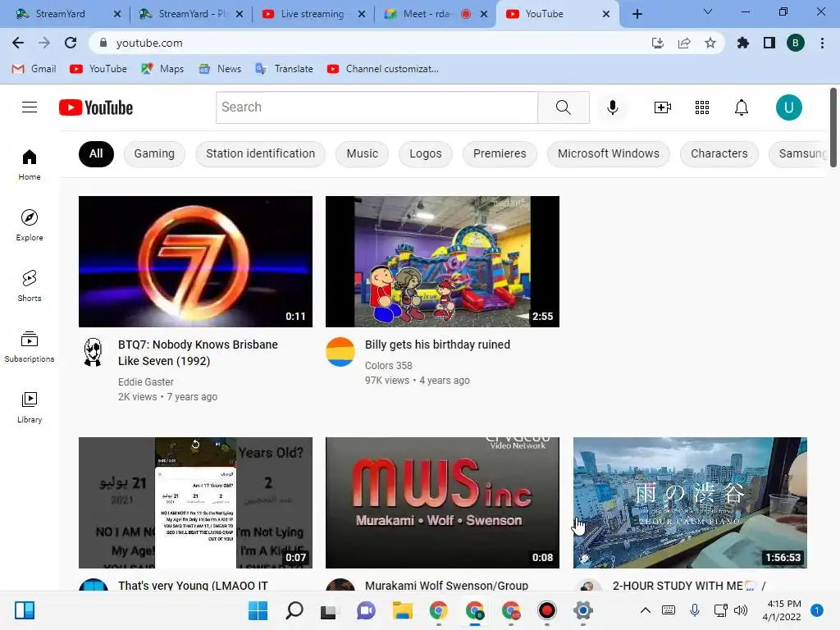
Task: Click the YouTube search input field
Action: 377,107
